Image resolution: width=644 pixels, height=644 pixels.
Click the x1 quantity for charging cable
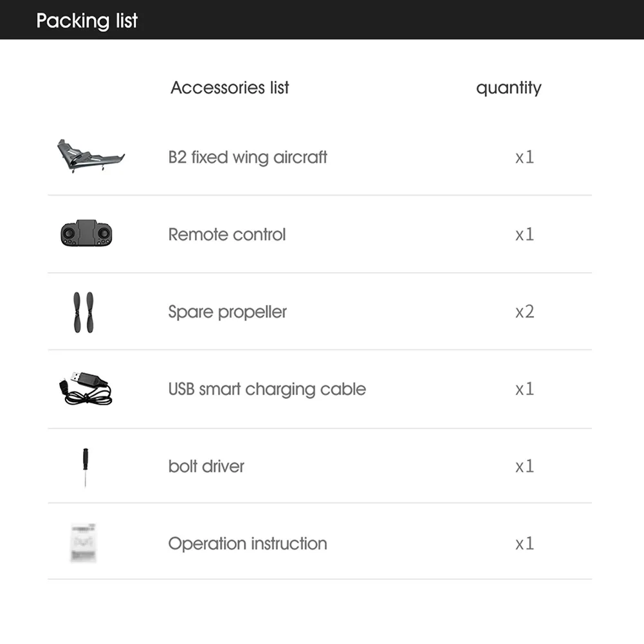tap(524, 389)
